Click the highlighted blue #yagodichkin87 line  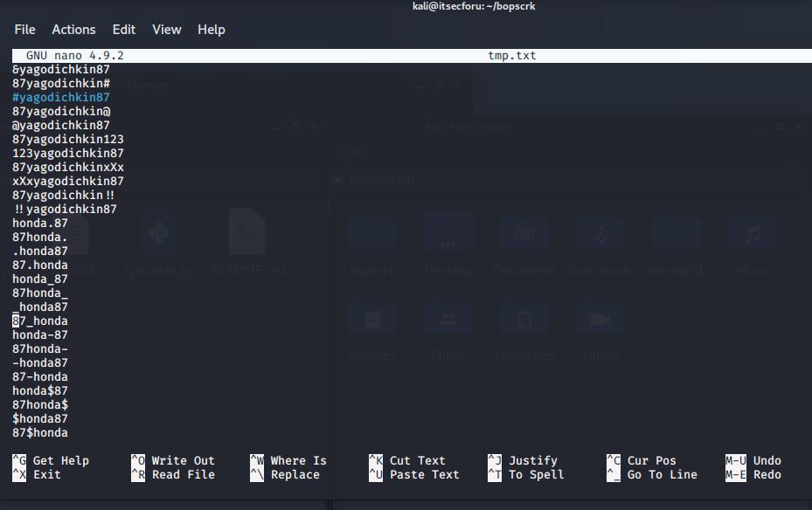[61, 98]
